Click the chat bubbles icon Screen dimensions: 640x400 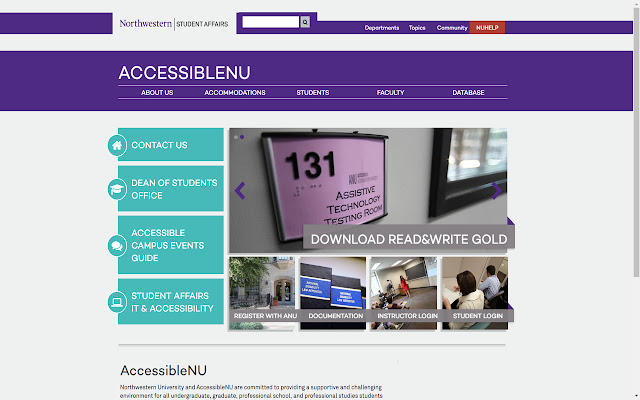click(117, 245)
